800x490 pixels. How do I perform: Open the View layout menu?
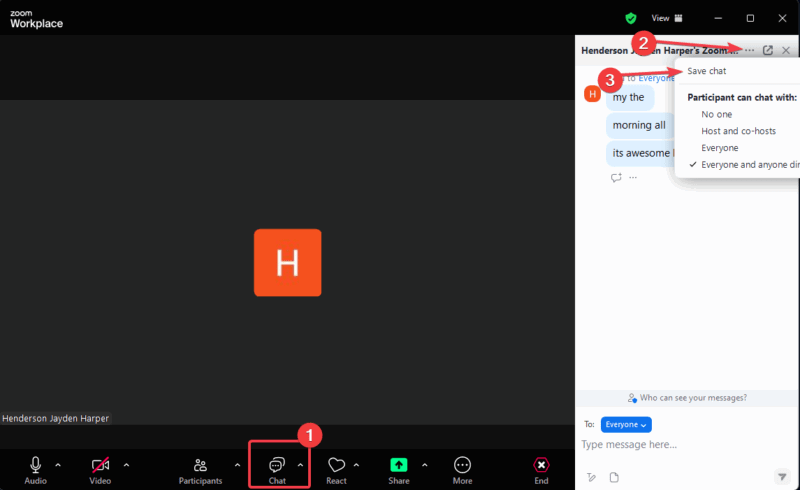click(x=667, y=18)
